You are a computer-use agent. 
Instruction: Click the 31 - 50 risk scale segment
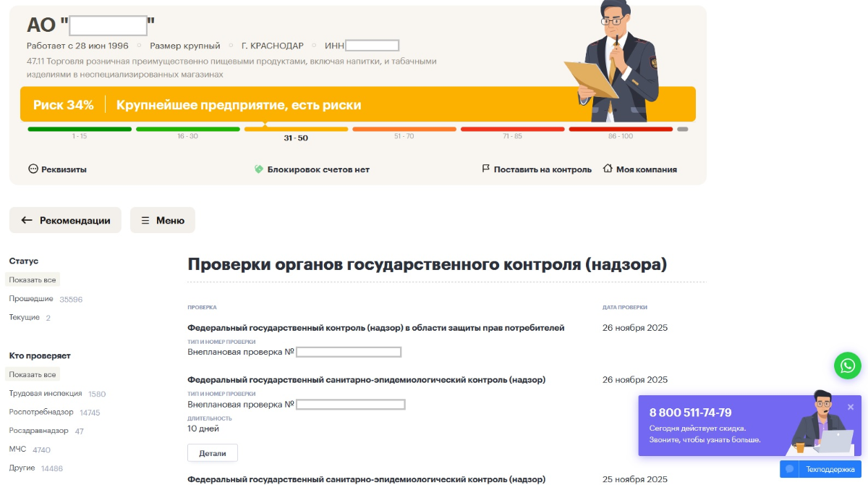click(x=296, y=130)
